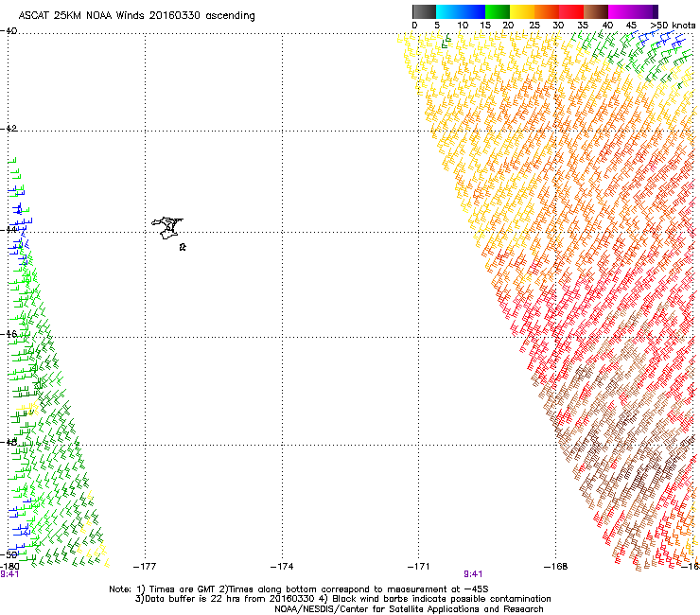This screenshot has width=700, height=615.
Task: Click the longitude label '-180'
Action: pyautogui.click(x=9, y=567)
